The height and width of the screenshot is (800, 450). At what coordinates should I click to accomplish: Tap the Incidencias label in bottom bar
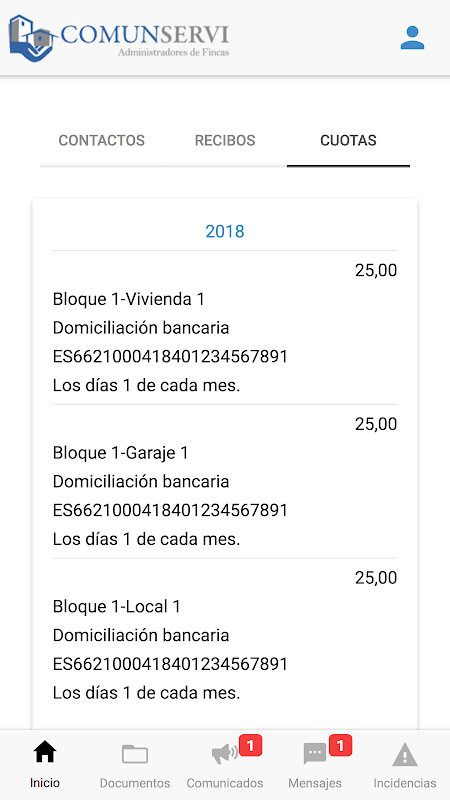coord(405,783)
